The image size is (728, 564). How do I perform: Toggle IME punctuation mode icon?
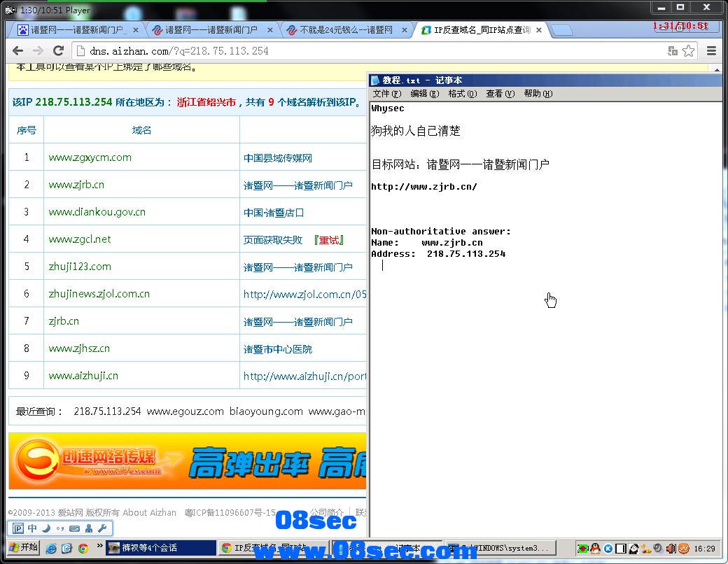60,528
